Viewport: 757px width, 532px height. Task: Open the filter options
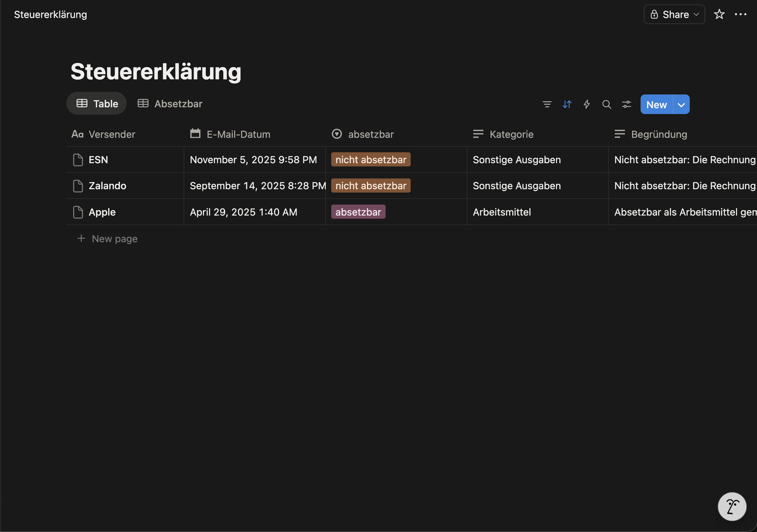click(x=547, y=104)
